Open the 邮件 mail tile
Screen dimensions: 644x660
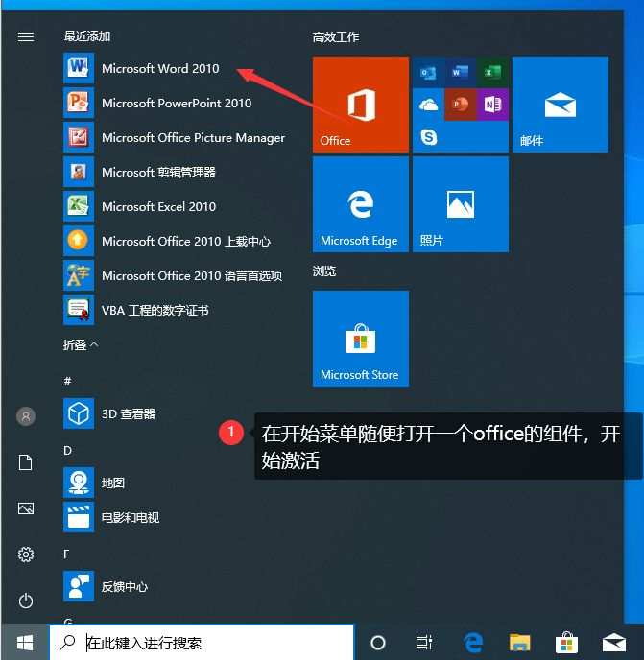pyautogui.click(x=561, y=105)
